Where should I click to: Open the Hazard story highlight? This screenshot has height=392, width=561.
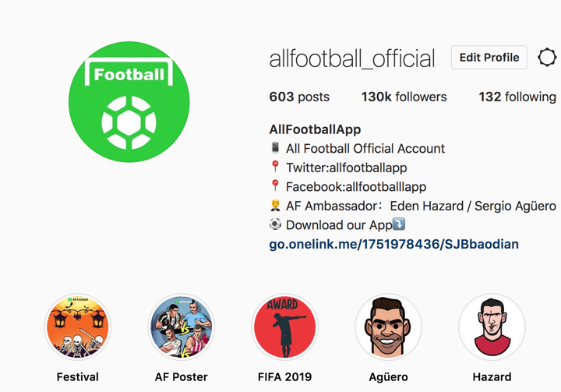click(492, 327)
